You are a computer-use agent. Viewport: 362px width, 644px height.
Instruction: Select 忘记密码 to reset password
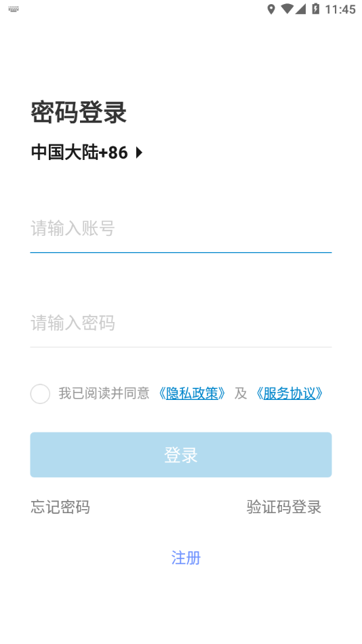coord(60,507)
